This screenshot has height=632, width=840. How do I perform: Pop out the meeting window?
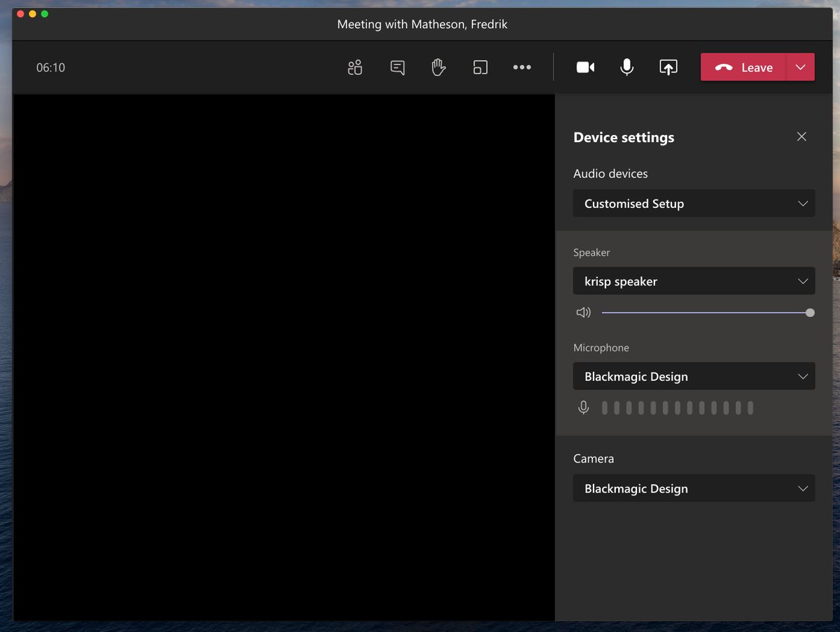(480, 67)
